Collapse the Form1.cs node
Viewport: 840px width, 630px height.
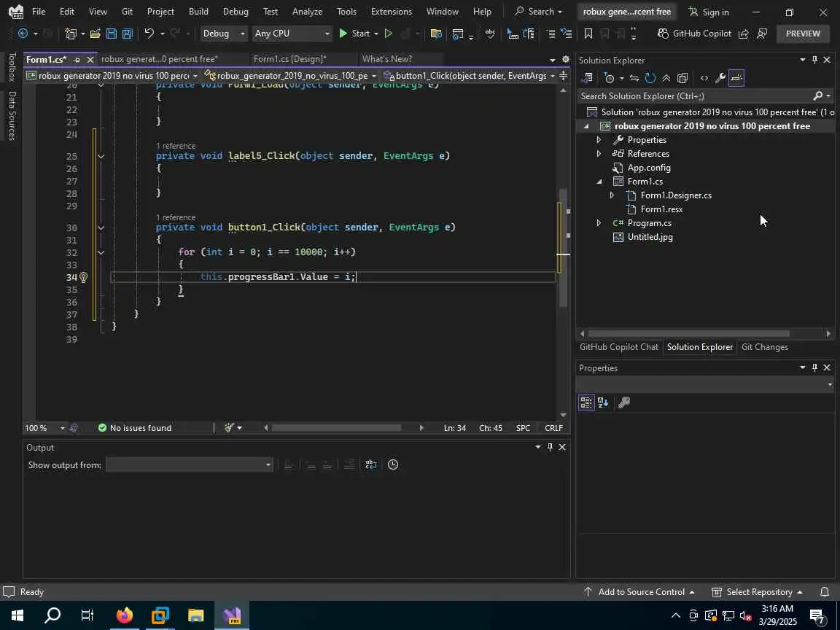coord(599,182)
